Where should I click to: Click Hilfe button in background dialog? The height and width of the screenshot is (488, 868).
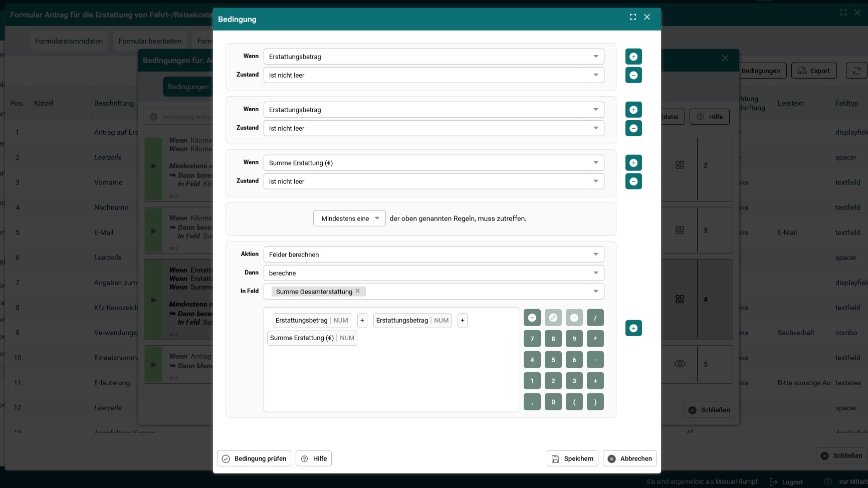pyautogui.click(x=710, y=117)
